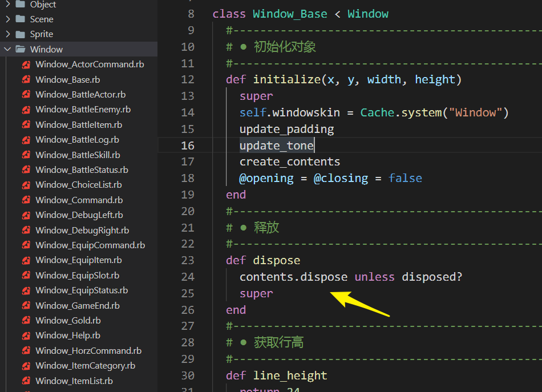Click the Window_Base class name
The image size is (542, 392).
coord(290,14)
